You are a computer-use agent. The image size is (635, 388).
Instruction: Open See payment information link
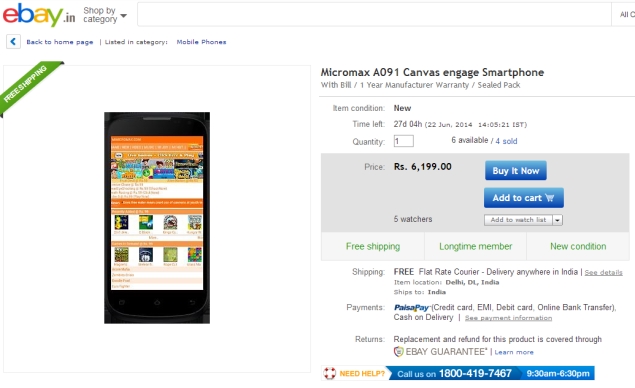[x=508, y=318]
